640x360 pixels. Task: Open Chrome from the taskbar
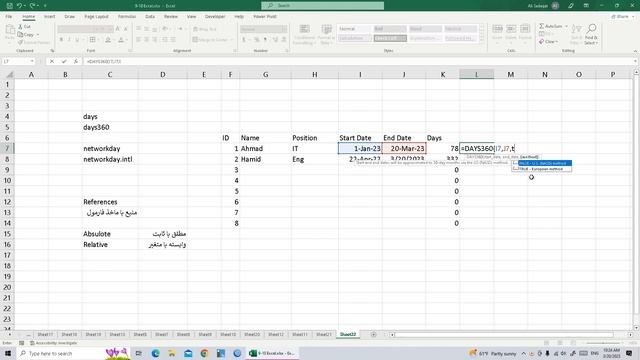pos(204,353)
